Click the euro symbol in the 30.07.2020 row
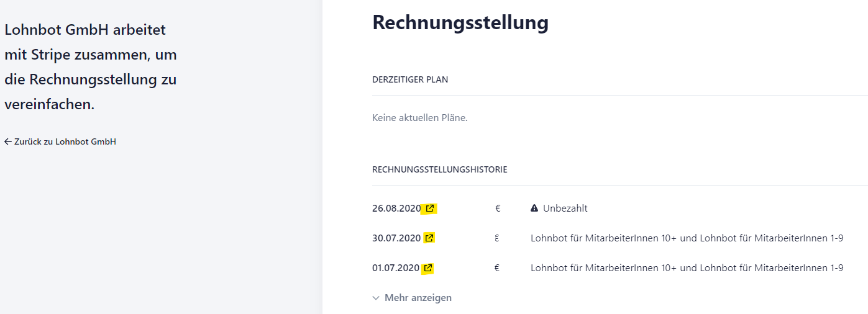Viewport: 868px width, 314px height. point(497,238)
